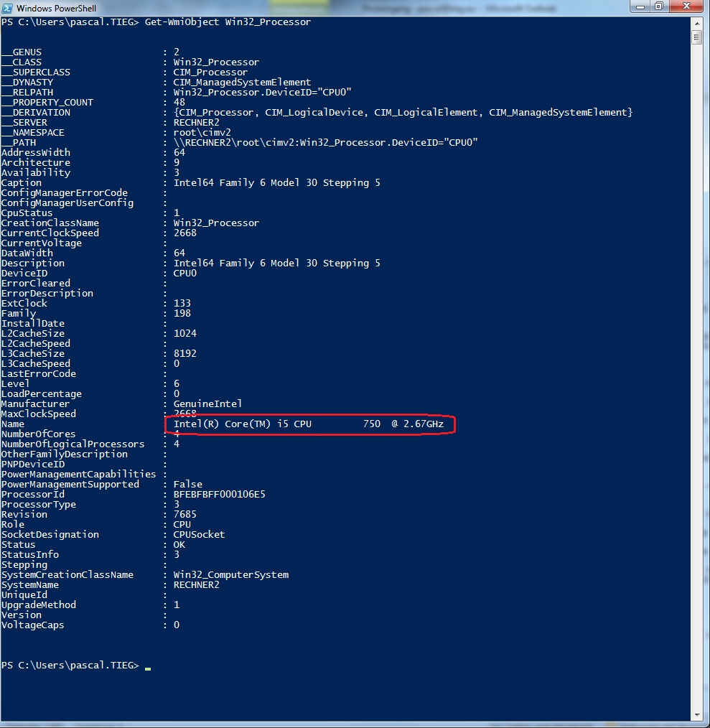Click the ExtClock value 133

coord(182,304)
